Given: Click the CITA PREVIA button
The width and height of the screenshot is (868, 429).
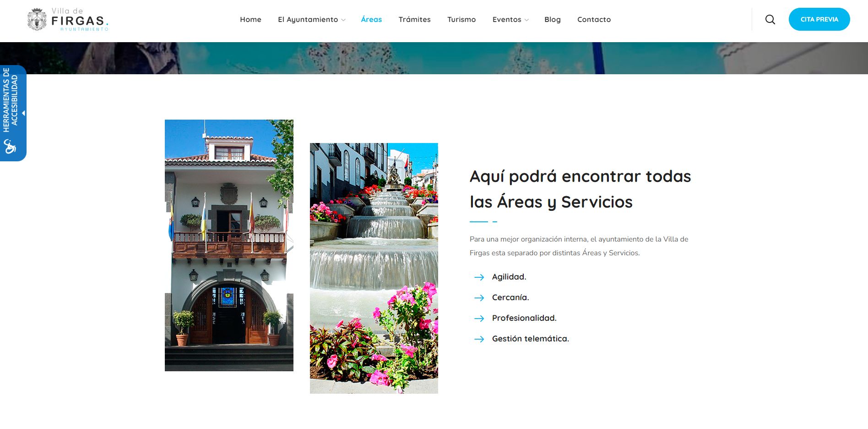Looking at the screenshot, I should 819,19.
